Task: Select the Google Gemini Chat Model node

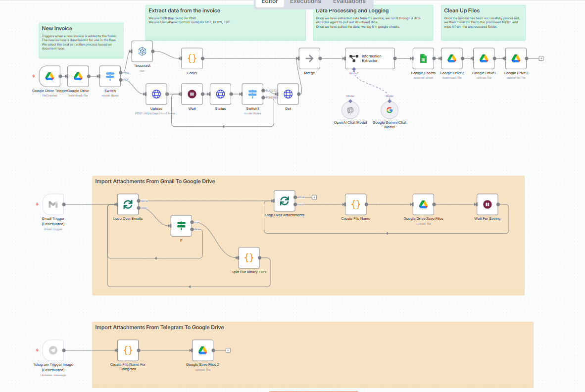Action: coord(389,110)
